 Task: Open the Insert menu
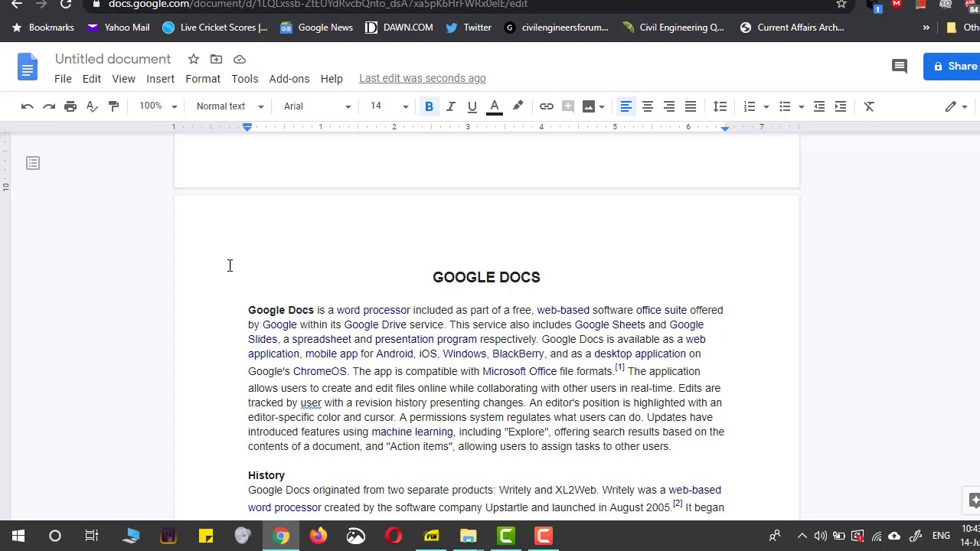[161, 79]
